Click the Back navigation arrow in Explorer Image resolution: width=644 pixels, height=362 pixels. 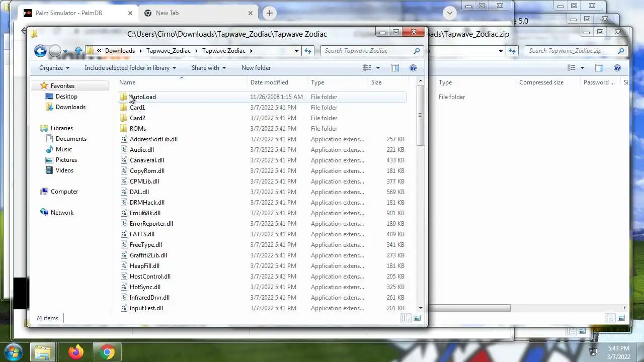tap(40, 51)
